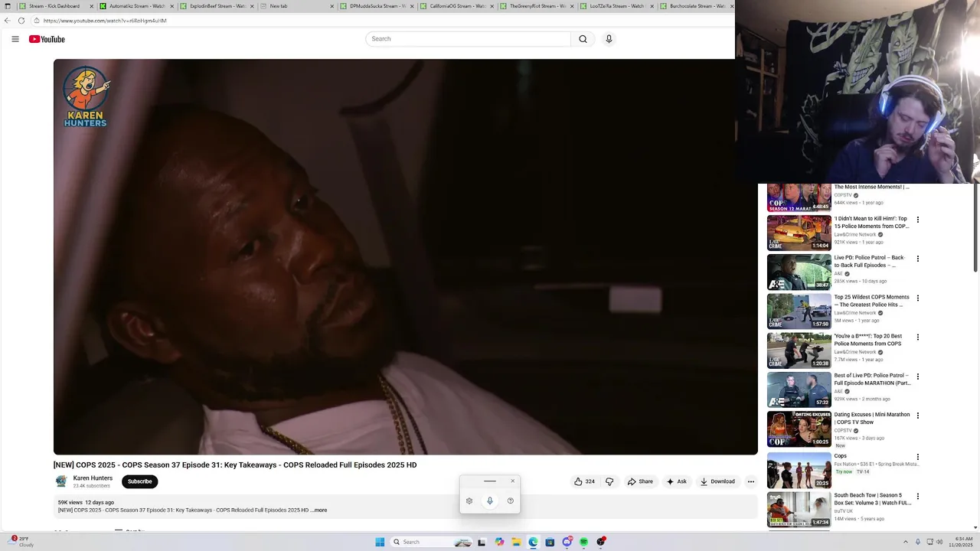Screen dimensions: 980x551
Task: Switch to the LooTZeRa Stream tab
Action: pos(616,6)
